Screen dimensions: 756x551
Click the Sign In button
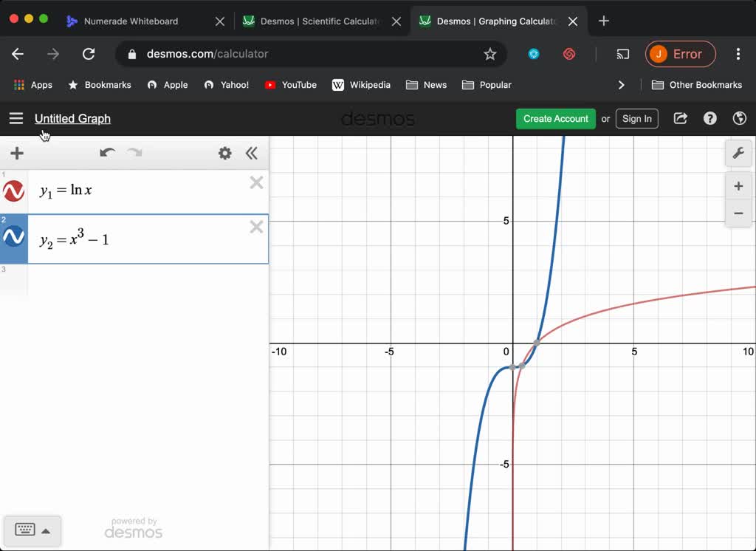[x=636, y=118]
